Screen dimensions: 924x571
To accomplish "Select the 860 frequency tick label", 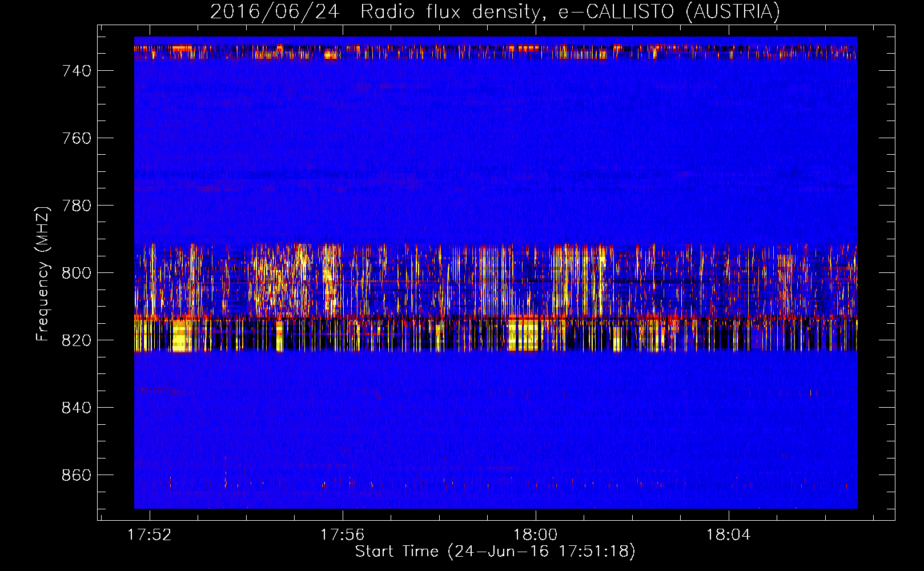I will [x=77, y=475].
